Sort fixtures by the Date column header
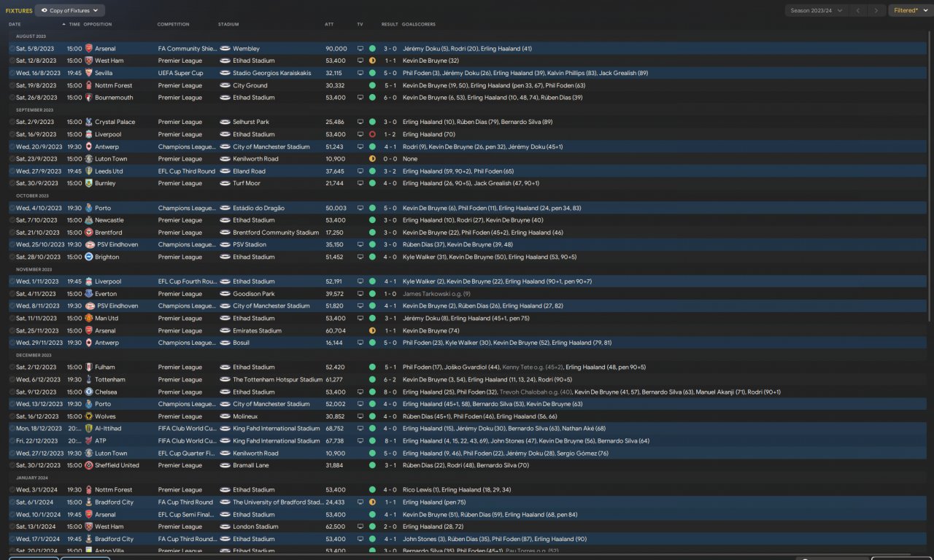The width and height of the screenshot is (934, 560). (x=15, y=24)
